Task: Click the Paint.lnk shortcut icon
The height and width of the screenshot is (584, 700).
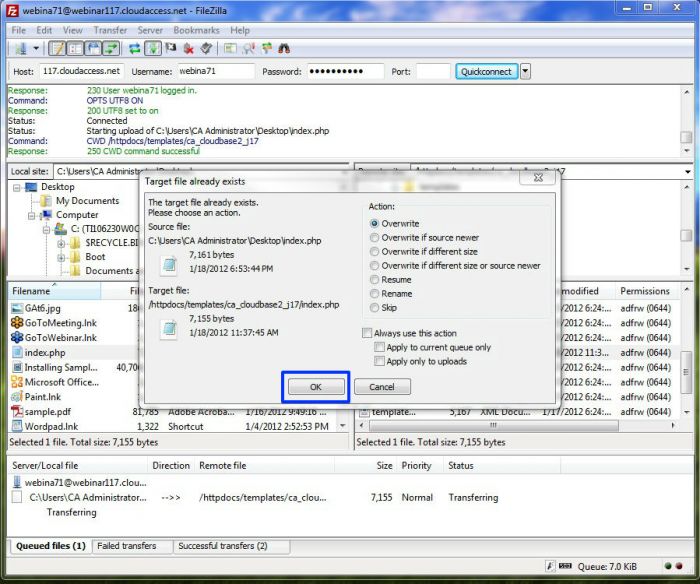Action: (17, 396)
